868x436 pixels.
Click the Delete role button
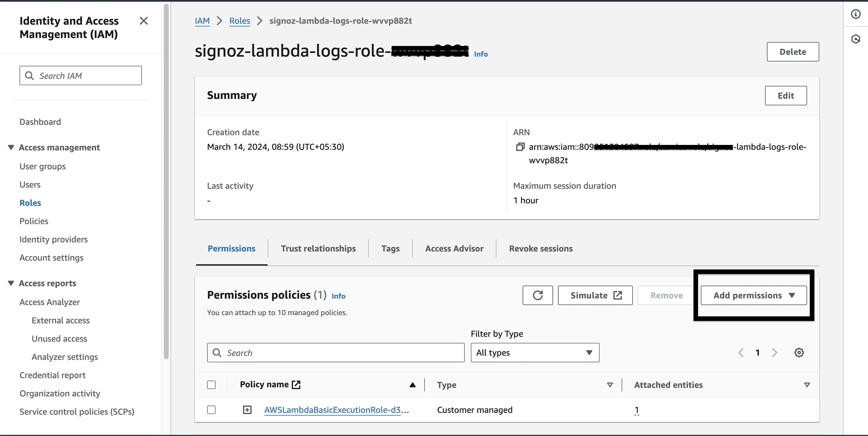792,52
